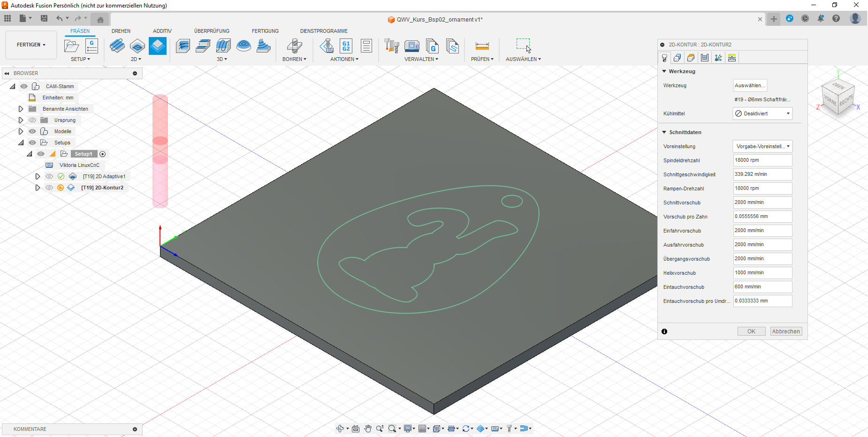Open the Heights tab icon in dialog
The width and height of the screenshot is (868, 437).
[x=691, y=58]
